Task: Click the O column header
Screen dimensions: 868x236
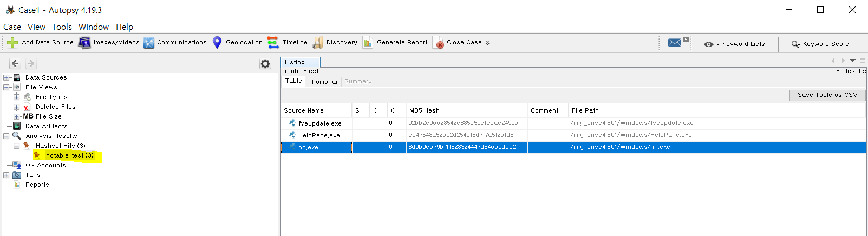Action: 397,110
